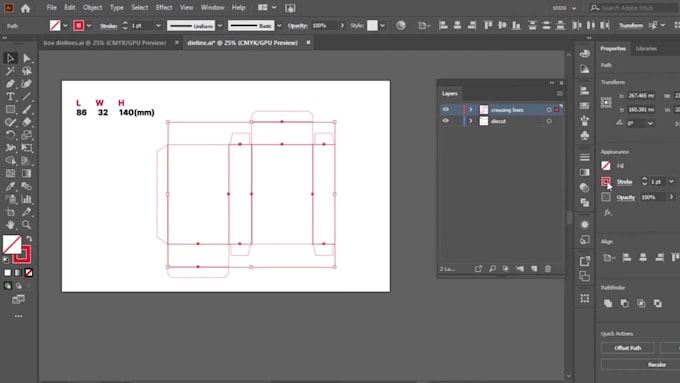Switch to the Libraries panel tab

646,49
